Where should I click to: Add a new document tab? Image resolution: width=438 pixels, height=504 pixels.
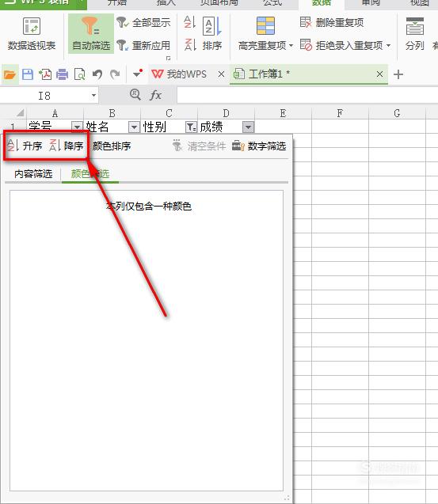coord(398,74)
